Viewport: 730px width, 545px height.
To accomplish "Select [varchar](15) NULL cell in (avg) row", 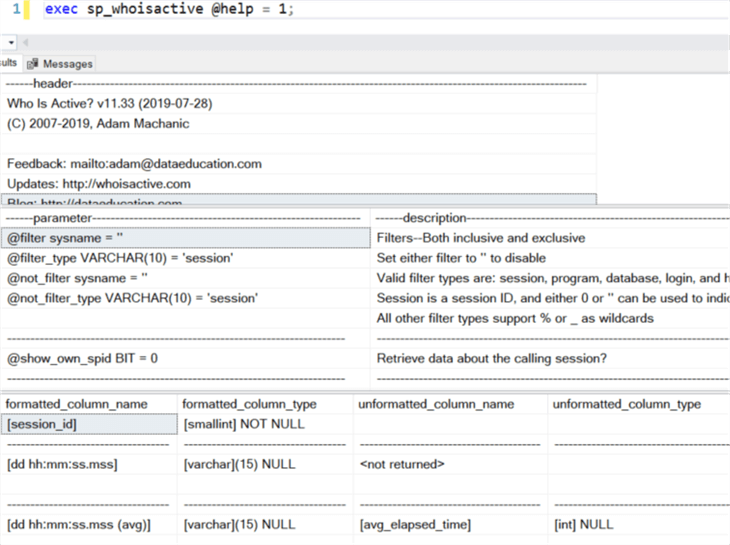I will coord(265,525).
